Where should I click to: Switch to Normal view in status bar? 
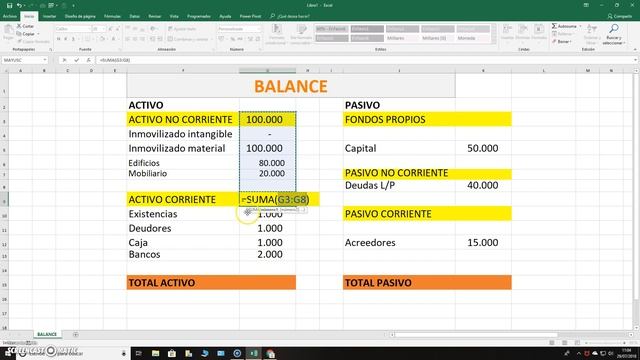552,343
